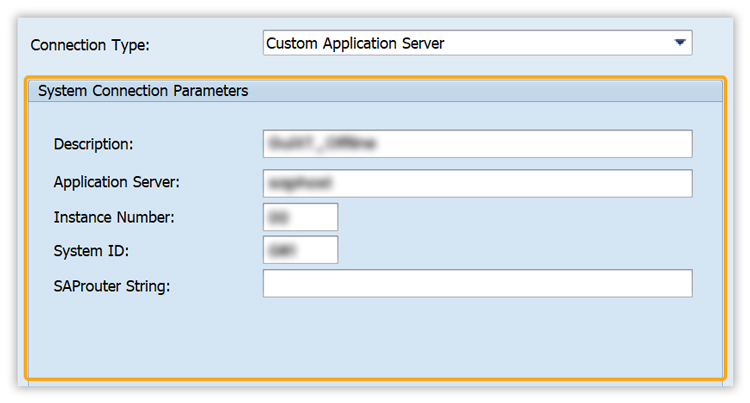Select the System ID input box
The height and width of the screenshot is (403, 750).
pyautogui.click(x=300, y=250)
